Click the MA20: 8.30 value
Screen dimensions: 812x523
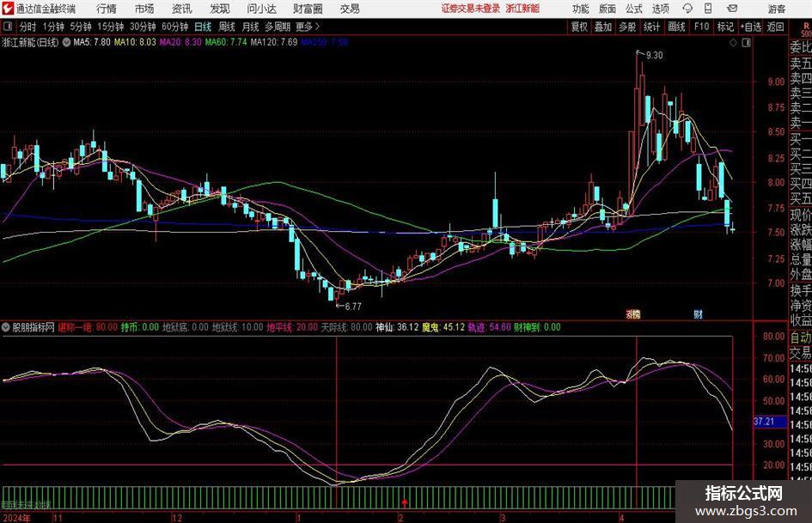pos(180,42)
